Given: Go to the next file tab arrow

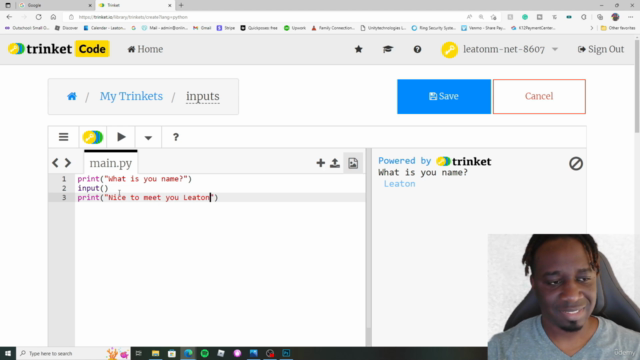Looking at the screenshot, I should point(68,163).
